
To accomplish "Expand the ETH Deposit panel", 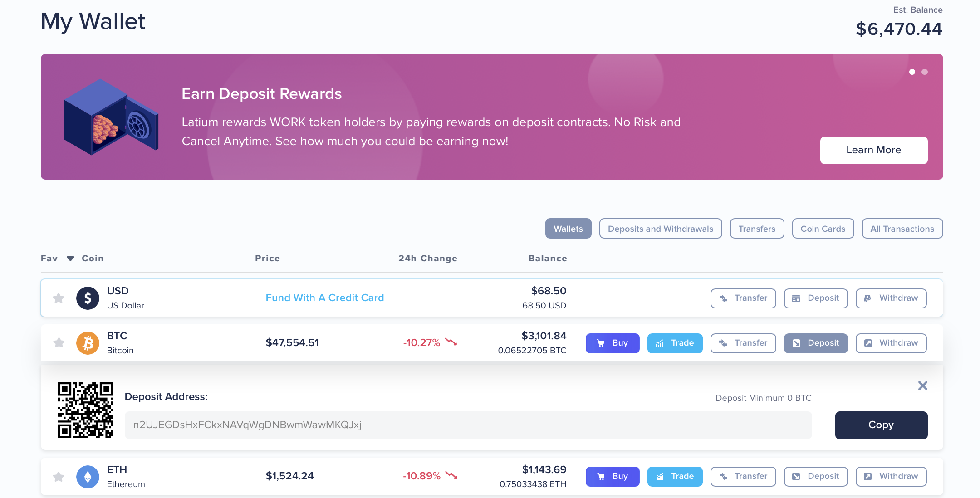I will (x=815, y=476).
